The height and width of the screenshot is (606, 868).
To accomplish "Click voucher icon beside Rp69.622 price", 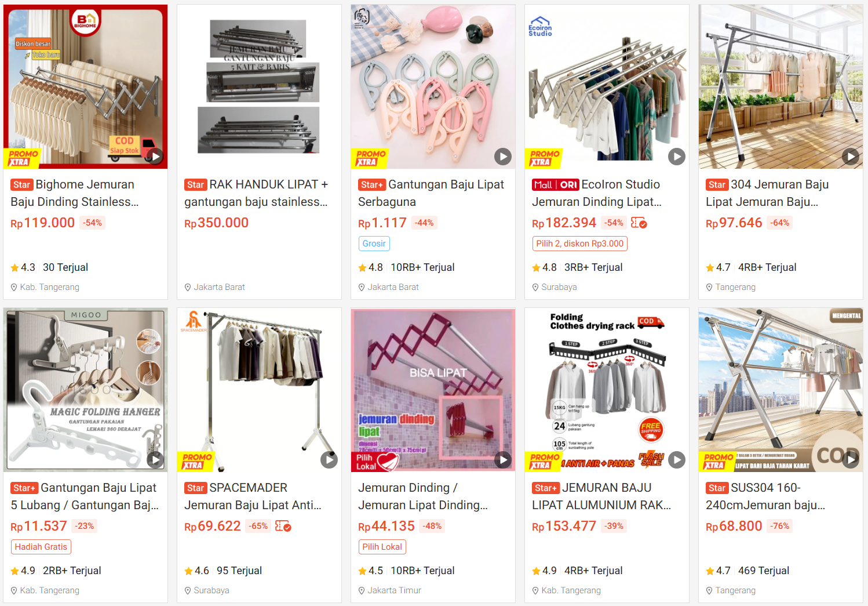I will (x=283, y=526).
